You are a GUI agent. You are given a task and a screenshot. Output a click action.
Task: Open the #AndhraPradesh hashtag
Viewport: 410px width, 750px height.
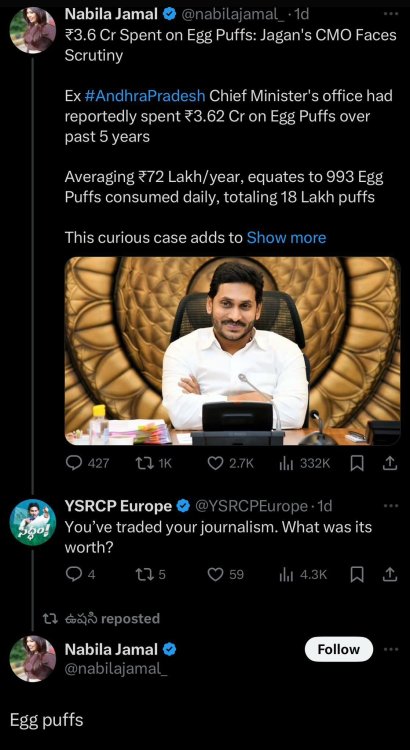pos(145,96)
